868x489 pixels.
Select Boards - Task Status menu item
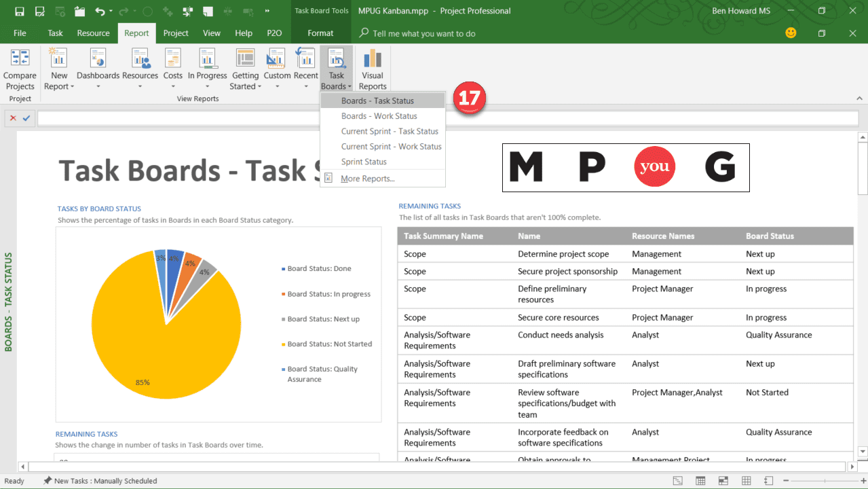pos(383,101)
